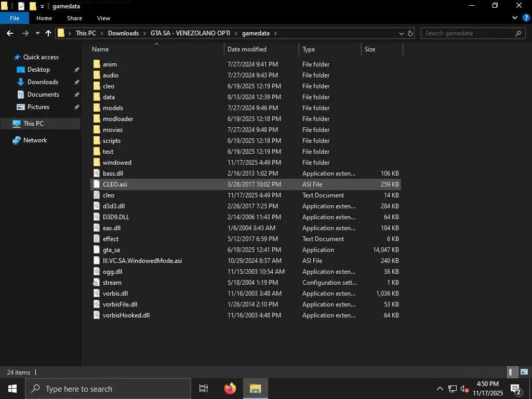
Task: Open the anim folder icon
Action: (x=97, y=64)
